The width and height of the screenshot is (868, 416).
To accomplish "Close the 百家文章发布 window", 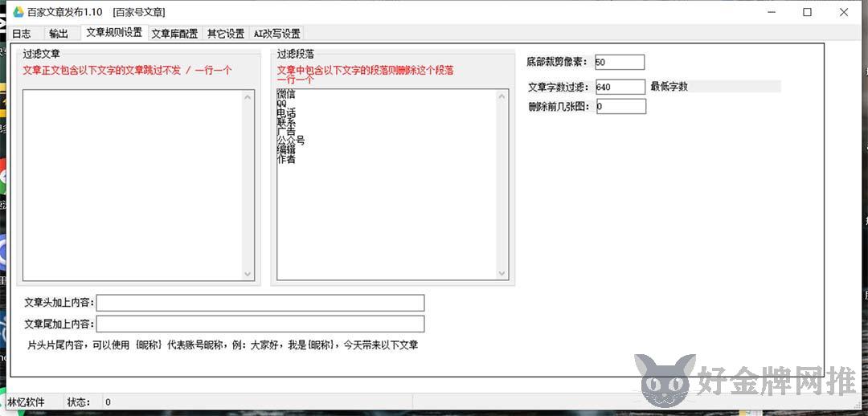I will (844, 12).
